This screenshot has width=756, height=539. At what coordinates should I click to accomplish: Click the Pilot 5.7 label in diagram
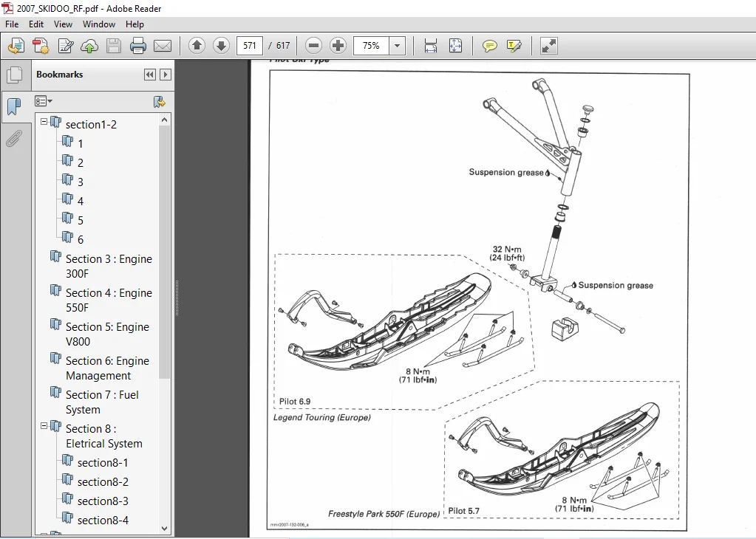click(x=464, y=511)
